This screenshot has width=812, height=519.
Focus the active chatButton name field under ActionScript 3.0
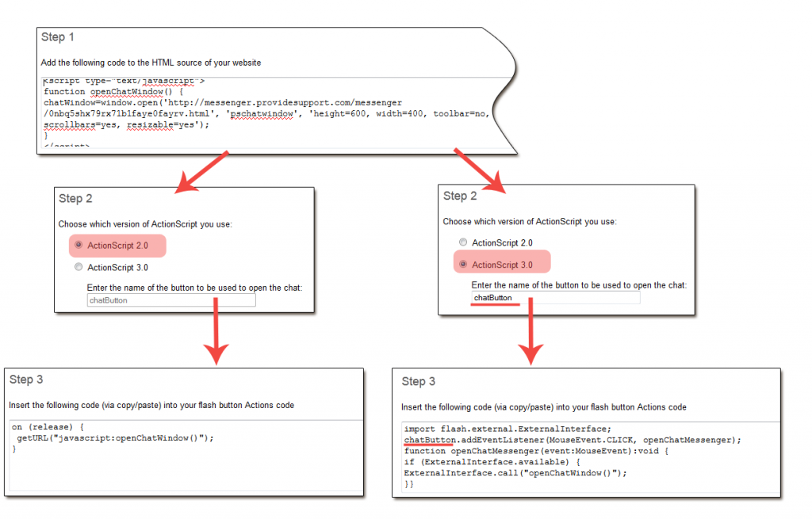556,297
